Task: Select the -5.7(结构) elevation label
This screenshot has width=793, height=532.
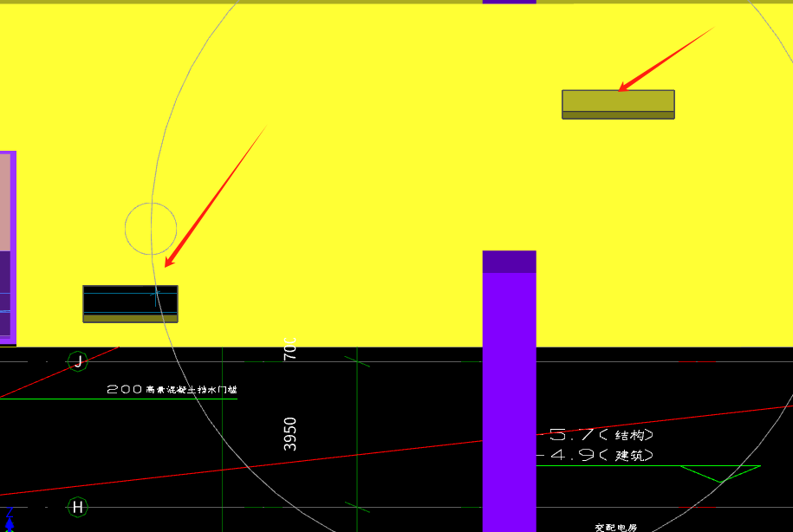Action: [x=597, y=435]
